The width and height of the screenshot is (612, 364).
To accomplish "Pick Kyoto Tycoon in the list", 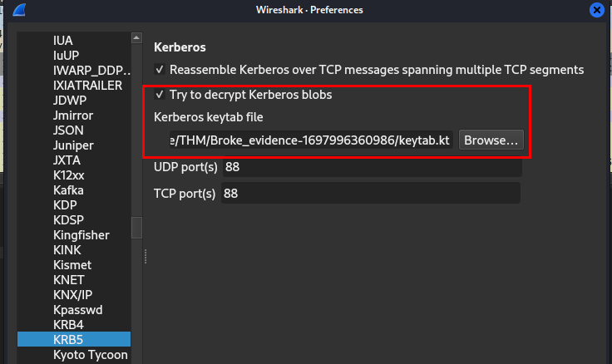I will tap(90, 355).
